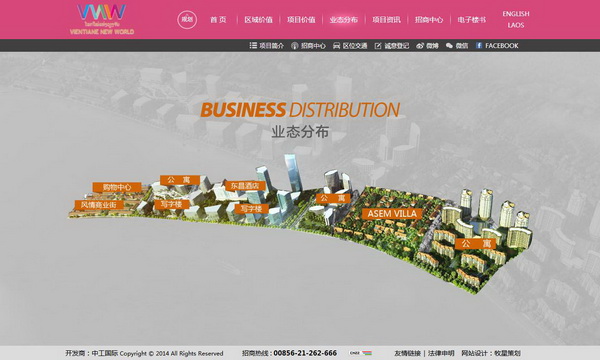Select the 东昌酒店 map label
Screen dimensions: 600x360
(245, 186)
